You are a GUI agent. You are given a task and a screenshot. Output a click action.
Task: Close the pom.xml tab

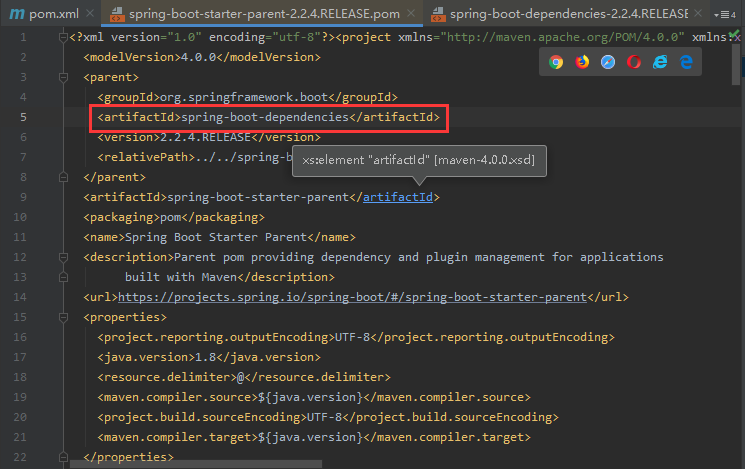pyautogui.click(x=90, y=13)
